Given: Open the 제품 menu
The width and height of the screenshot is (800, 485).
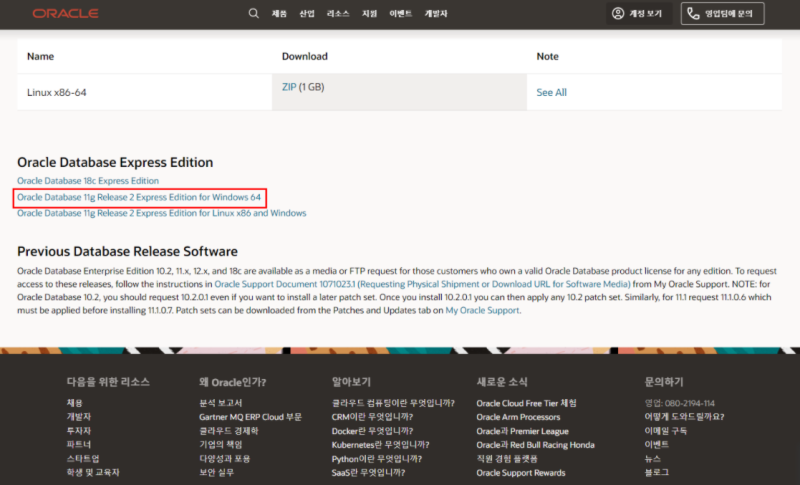Looking at the screenshot, I should 279,14.
